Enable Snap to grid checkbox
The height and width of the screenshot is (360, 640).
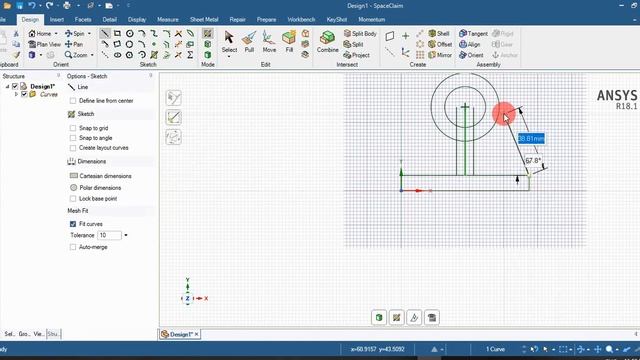coord(73,128)
